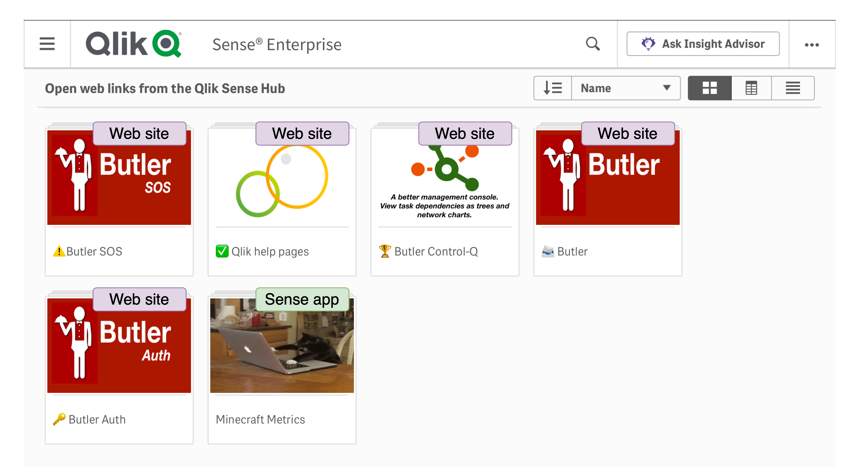Viewport: 868px width, 467px height.
Task: Click the Butler Control-Q title
Action: point(436,251)
